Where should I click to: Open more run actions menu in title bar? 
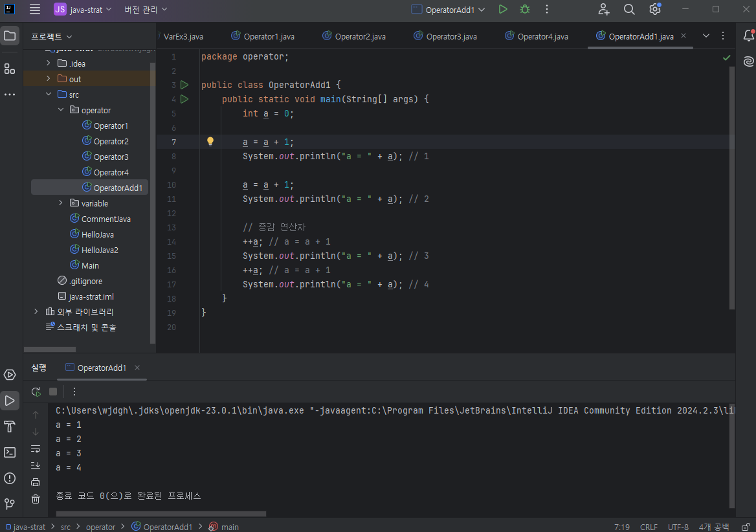click(547, 9)
